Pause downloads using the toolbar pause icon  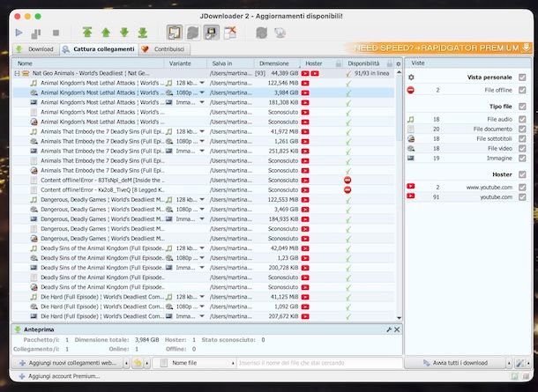tap(36, 33)
